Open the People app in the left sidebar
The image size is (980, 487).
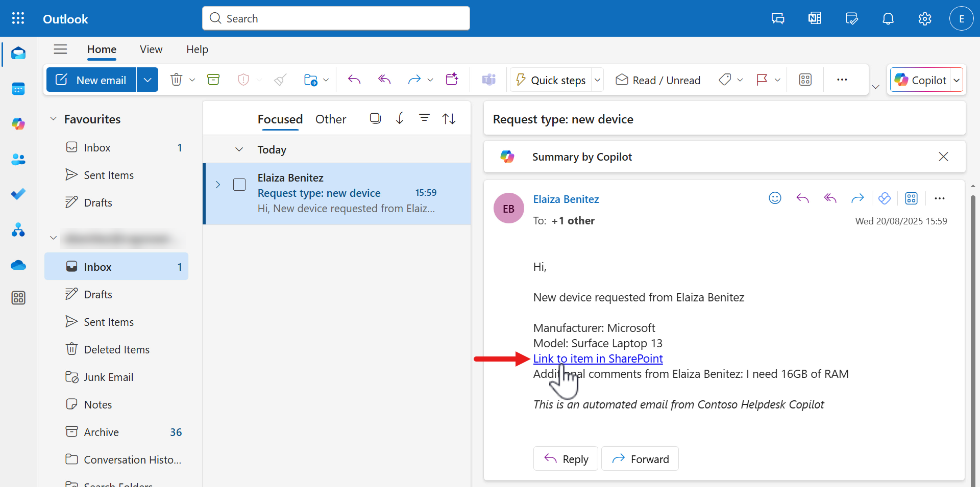18,160
